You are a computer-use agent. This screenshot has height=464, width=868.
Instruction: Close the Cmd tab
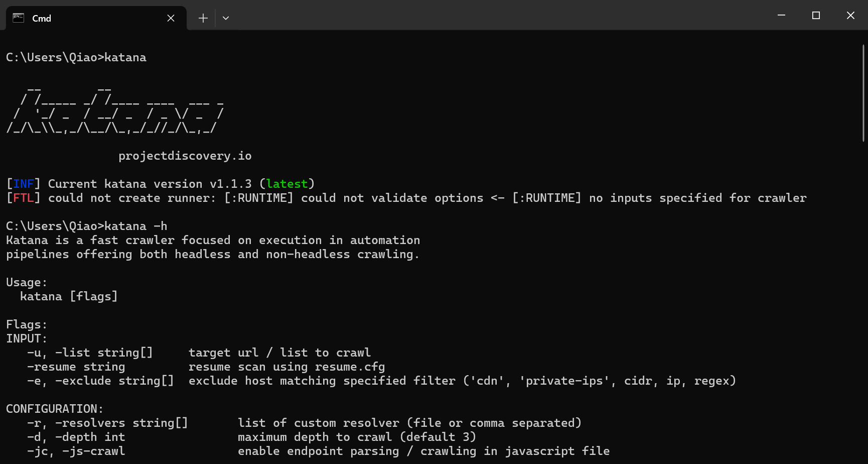coord(171,18)
